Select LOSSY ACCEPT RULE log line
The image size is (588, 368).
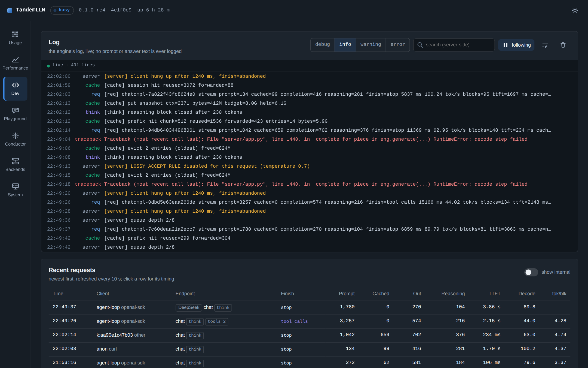click(x=309, y=166)
